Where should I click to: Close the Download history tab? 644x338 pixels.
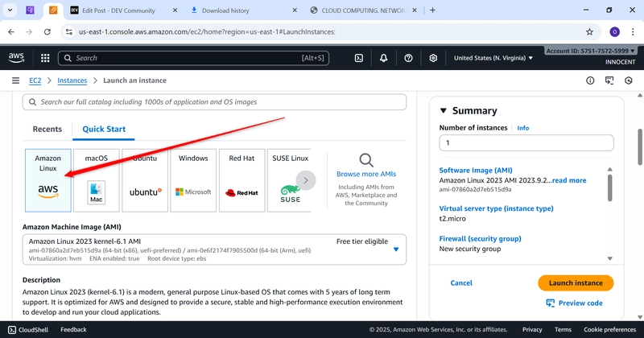[x=295, y=10]
